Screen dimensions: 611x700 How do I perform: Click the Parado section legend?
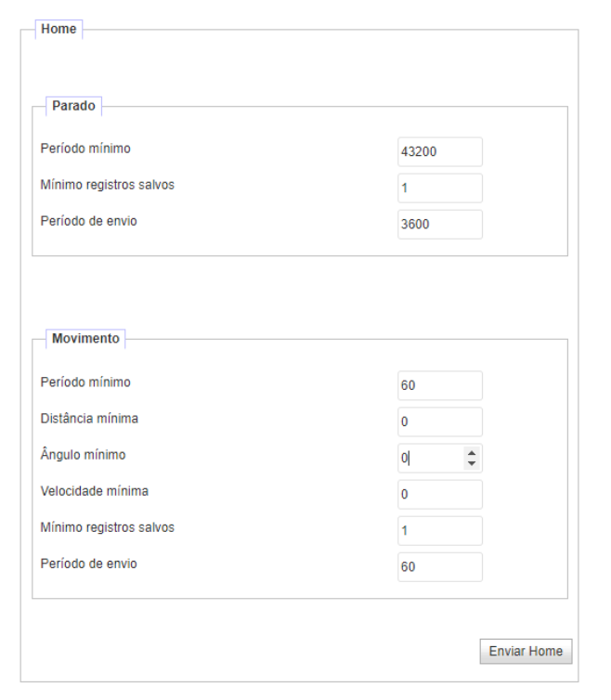click(73, 106)
